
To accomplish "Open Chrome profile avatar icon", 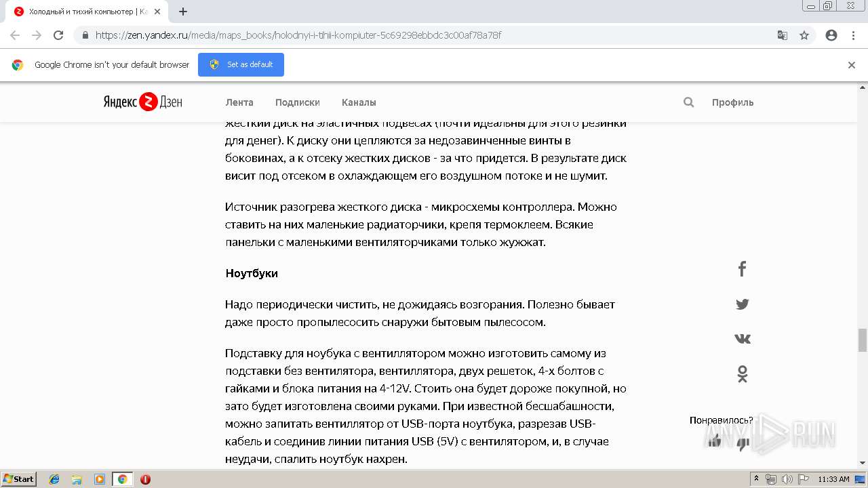I will [831, 35].
